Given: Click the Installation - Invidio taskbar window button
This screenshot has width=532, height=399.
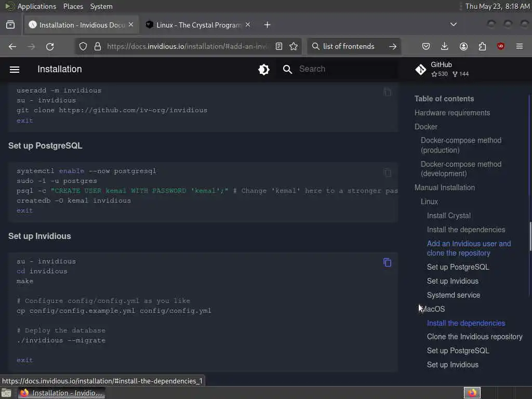Looking at the screenshot, I should coord(61,393).
